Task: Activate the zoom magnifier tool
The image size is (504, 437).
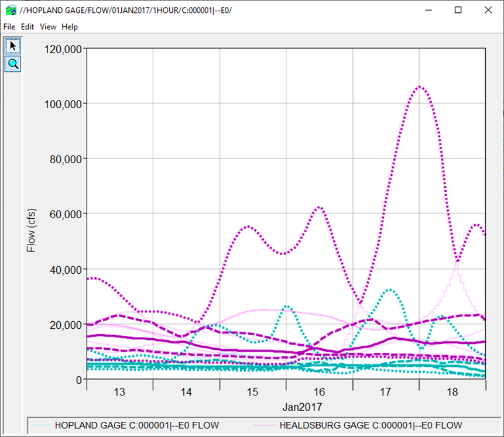Action: (x=12, y=64)
